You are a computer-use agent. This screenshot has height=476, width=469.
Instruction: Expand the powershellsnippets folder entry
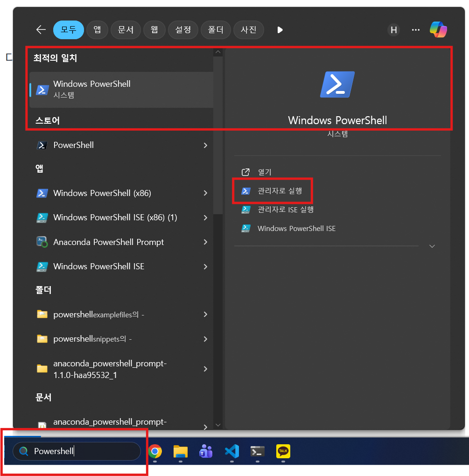[205, 338]
